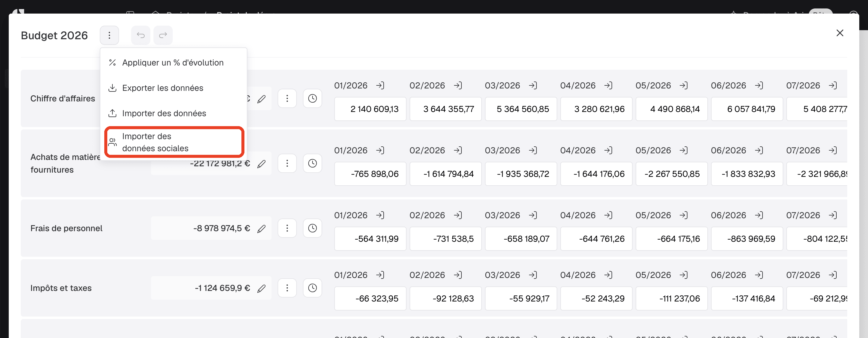Click the undo arrow button
The image size is (868, 338).
tap(140, 35)
